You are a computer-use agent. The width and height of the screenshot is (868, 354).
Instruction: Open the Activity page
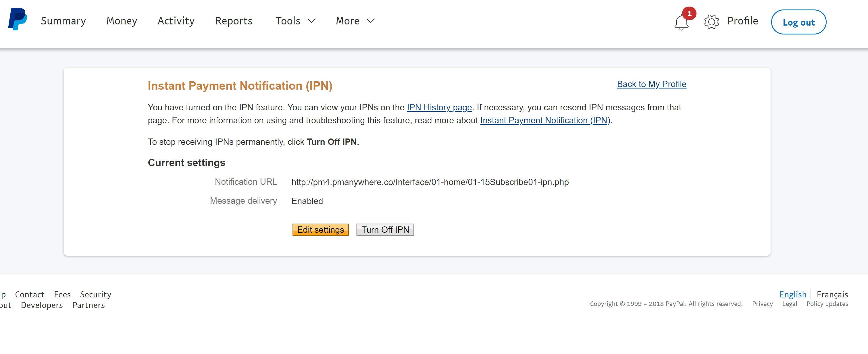176,21
